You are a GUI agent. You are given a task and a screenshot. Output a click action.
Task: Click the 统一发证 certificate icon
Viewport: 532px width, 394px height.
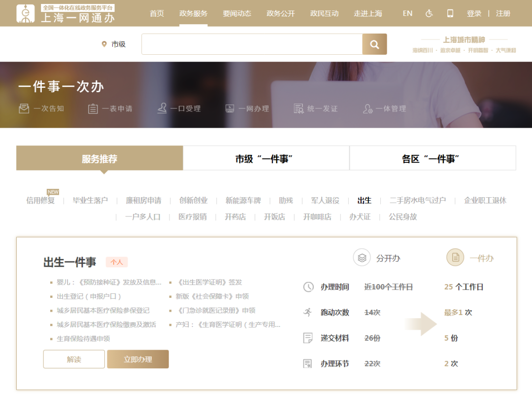299,108
